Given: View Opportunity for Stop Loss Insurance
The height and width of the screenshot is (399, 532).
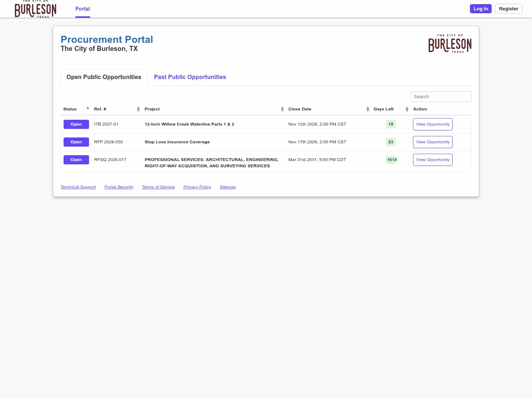Looking at the screenshot, I should click(x=433, y=142).
